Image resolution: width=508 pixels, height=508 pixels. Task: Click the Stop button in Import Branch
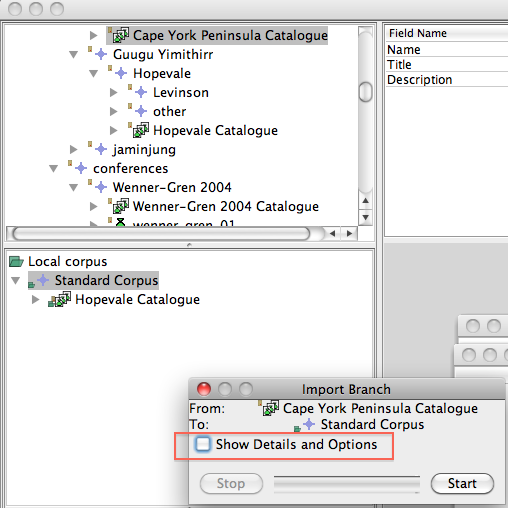(231, 483)
